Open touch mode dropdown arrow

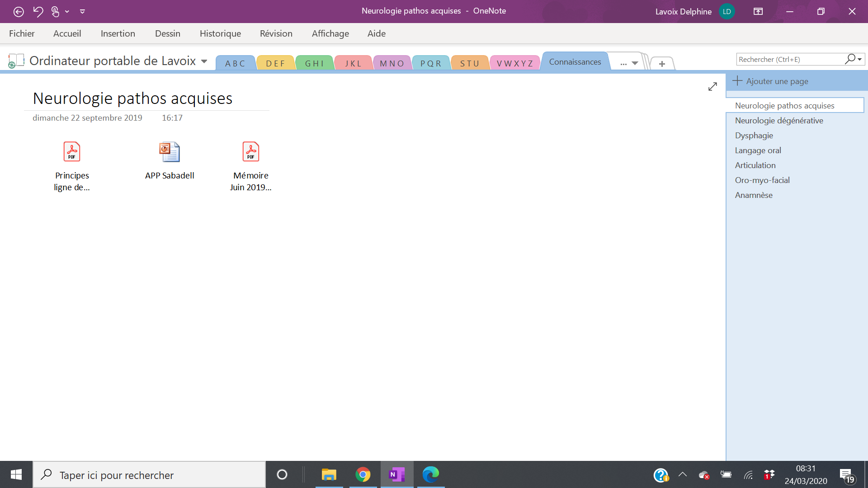(x=67, y=12)
